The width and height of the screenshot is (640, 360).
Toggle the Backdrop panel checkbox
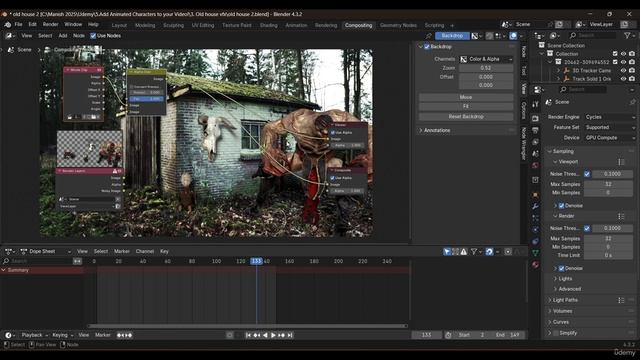(427, 47)
